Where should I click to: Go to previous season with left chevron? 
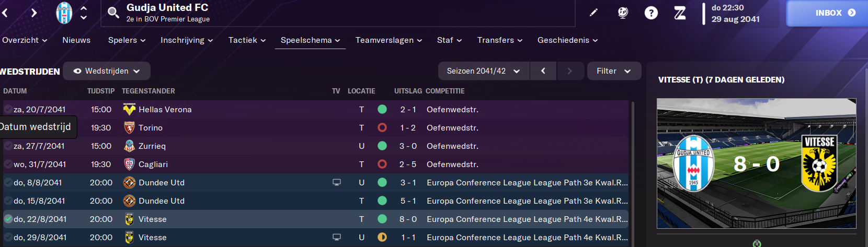click(543, 71)
